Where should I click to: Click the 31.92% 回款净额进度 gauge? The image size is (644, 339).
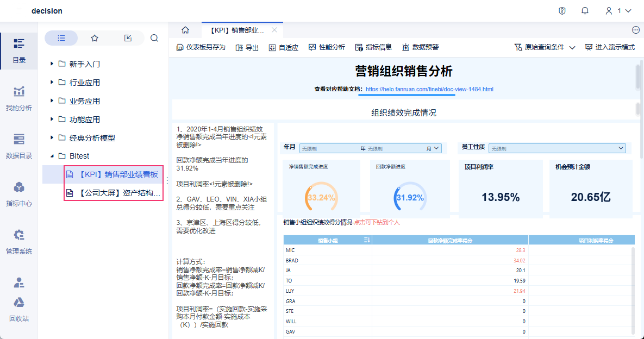[410, 197]
